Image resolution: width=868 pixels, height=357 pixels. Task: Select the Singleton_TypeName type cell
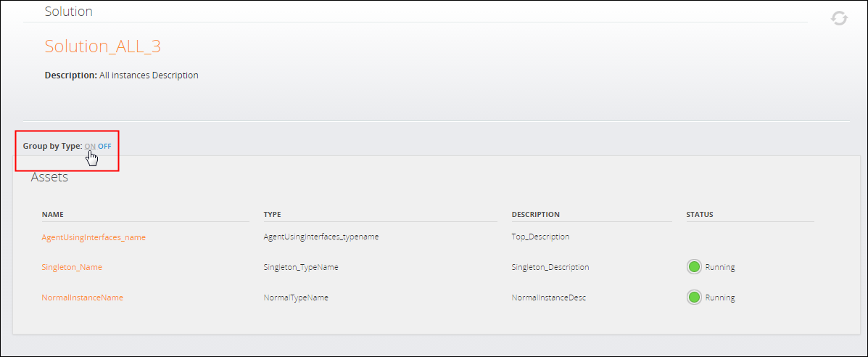coord(300,267)
